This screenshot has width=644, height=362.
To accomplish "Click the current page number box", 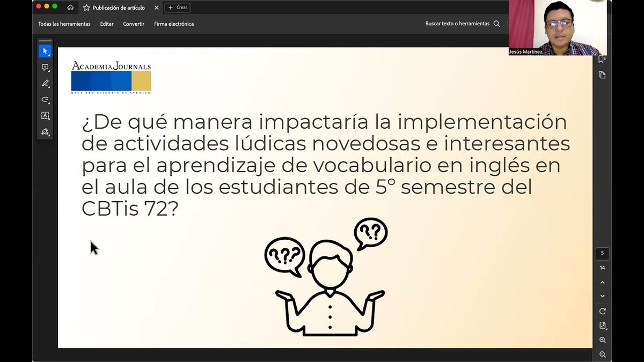I will pyautogui.click(x=602, y=253).
